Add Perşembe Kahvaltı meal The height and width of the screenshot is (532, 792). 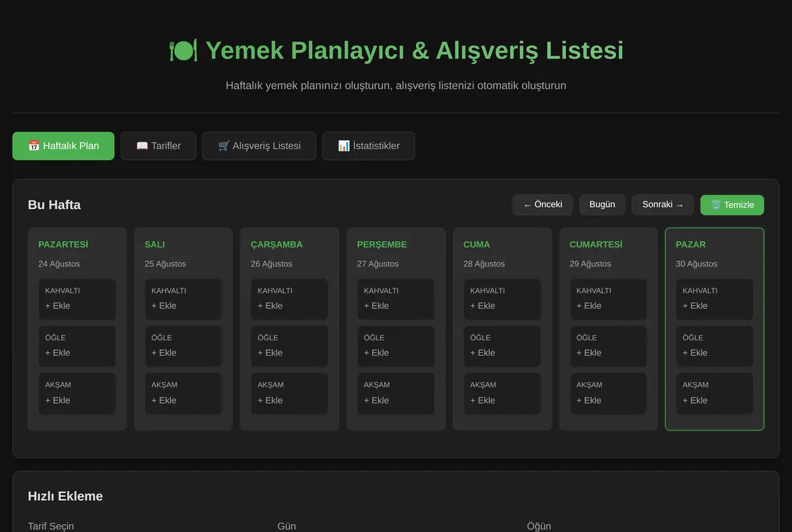click(x=396, y=299)
